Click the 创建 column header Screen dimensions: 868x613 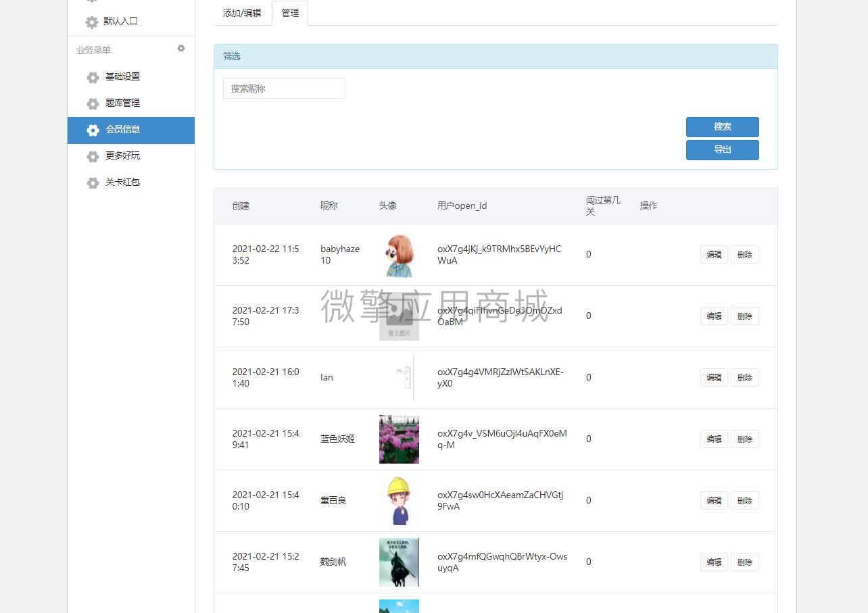tap(241, 205)
